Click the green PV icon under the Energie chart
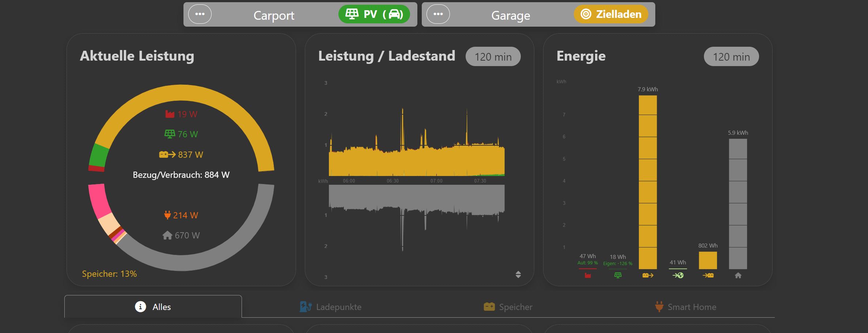 [x=618, y=275]
